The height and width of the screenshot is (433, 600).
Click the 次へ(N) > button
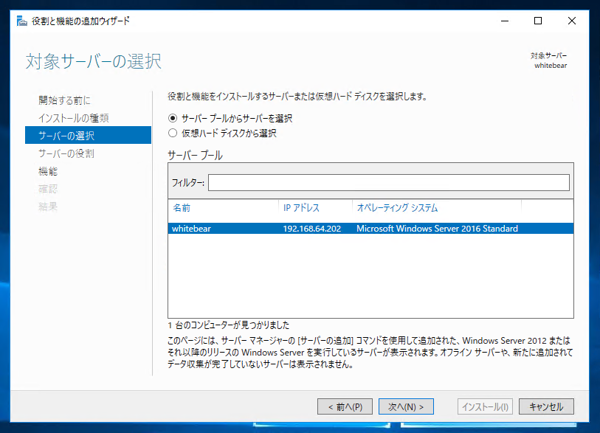[406, 406]
